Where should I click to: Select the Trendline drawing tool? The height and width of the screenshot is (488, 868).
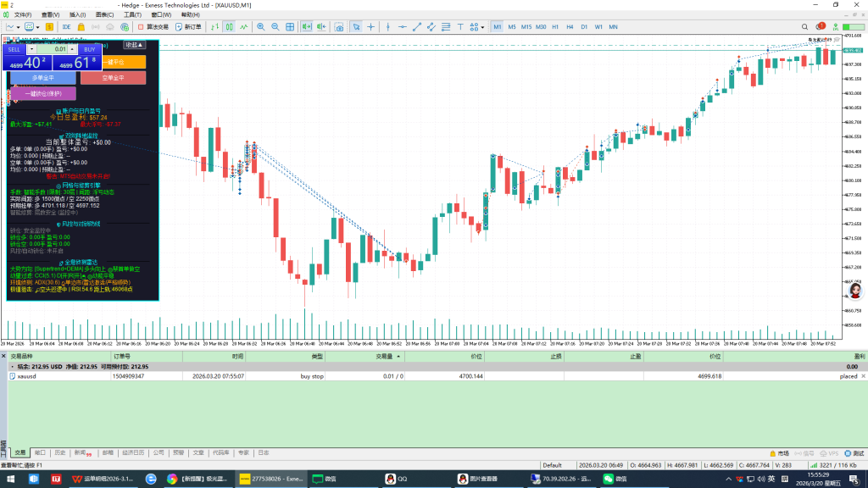pos(417,26)
